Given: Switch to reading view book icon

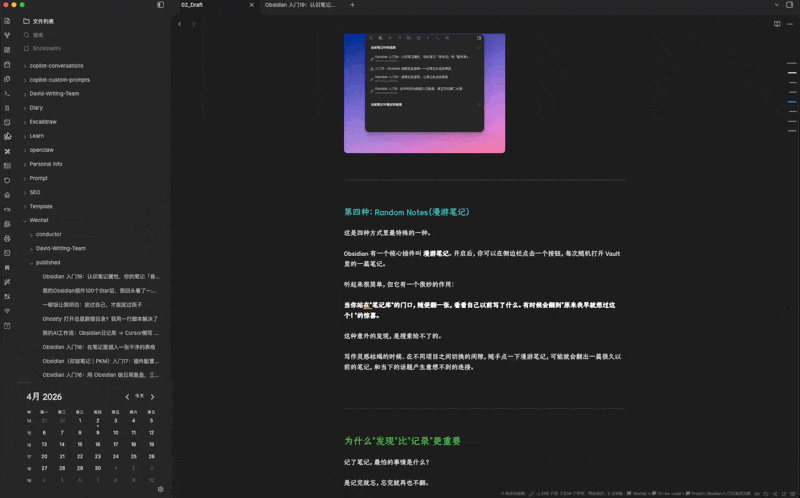Looking at the screenshot, I should 777,24.
